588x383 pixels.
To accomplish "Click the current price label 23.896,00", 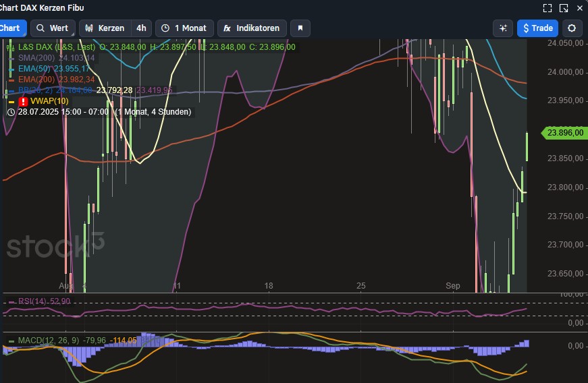I will tap(564, 133).
